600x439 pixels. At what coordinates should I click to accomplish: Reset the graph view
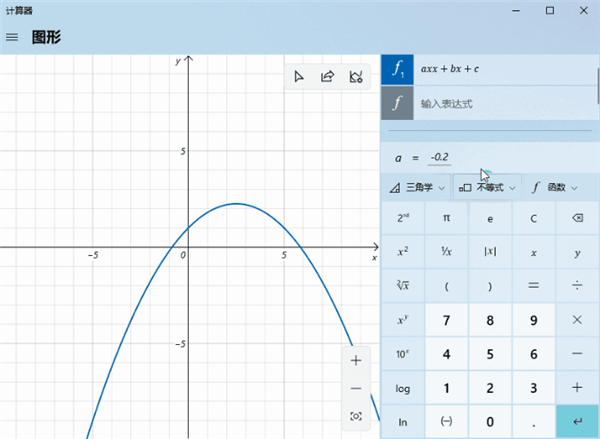356,416
